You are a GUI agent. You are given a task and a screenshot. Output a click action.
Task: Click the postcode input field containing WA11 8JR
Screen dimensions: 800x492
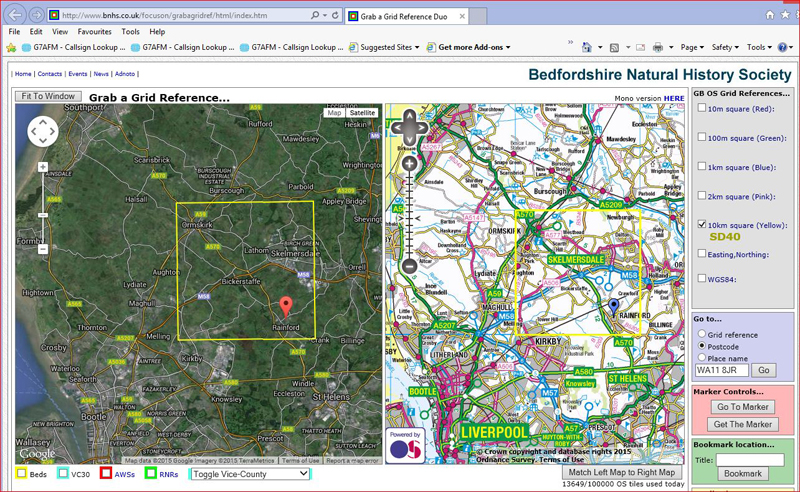(721, 370)
